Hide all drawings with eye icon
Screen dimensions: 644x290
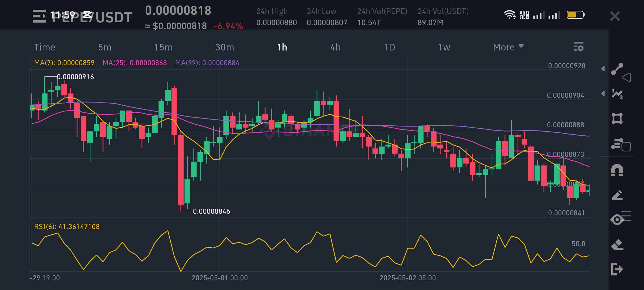point(617,220)
